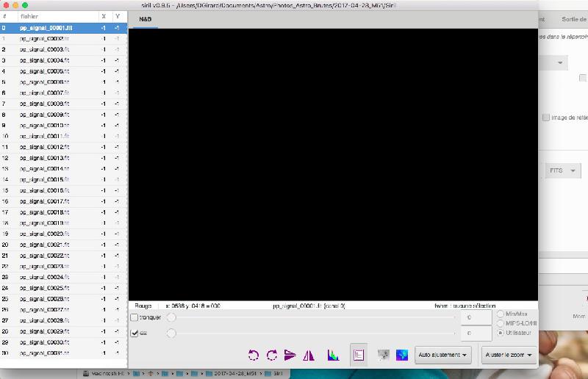This screenshot has height=379, width=588.
Task: Select row pp_signal_00016.fit
Action: click(x=63, y=190)
